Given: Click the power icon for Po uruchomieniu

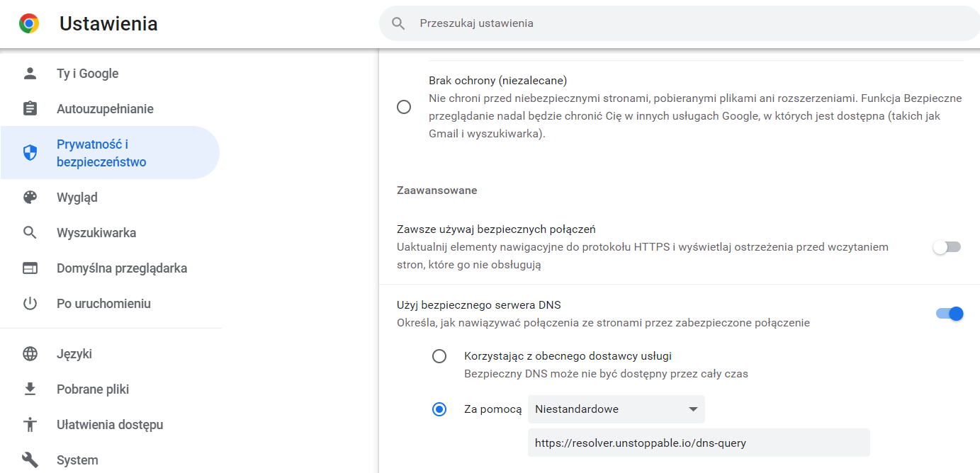Looking at the screenshot, I should coord(30,304).
